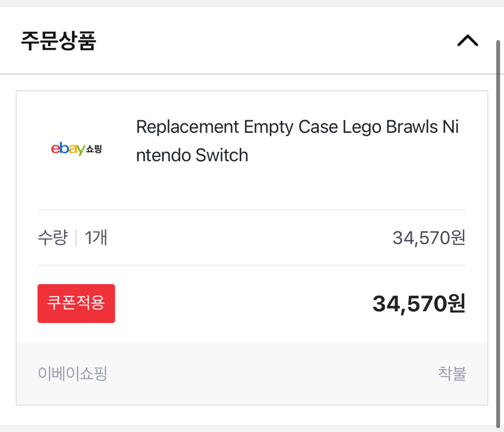This screenshot has height=432, width=504.
Task: Select the 1개 quantity value
Action: tap(96, 238)
